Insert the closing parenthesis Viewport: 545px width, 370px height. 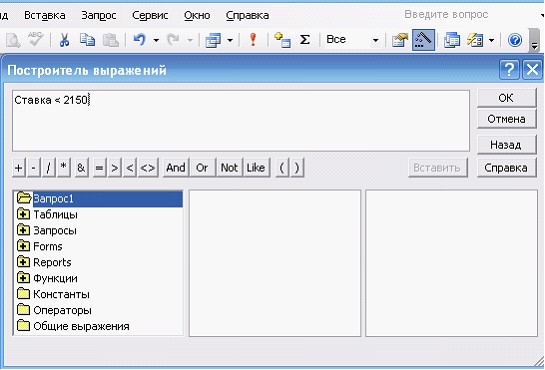point(297,168)
